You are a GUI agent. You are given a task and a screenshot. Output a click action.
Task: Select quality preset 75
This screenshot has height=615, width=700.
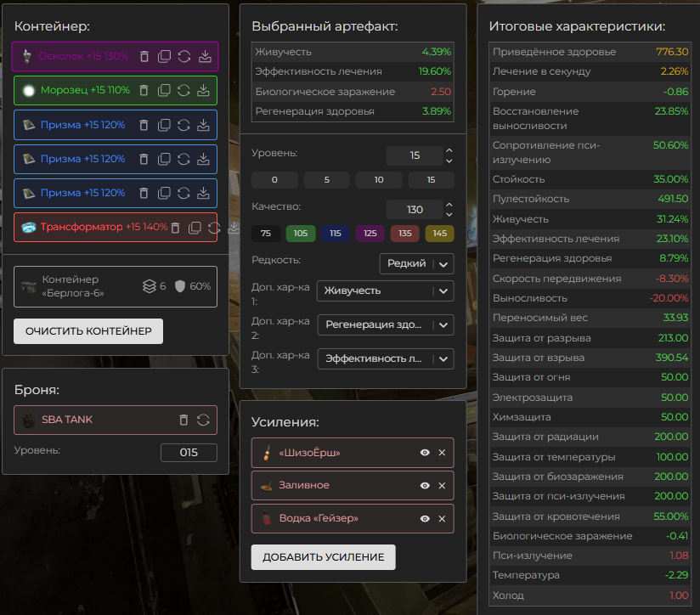pos(266,234)
